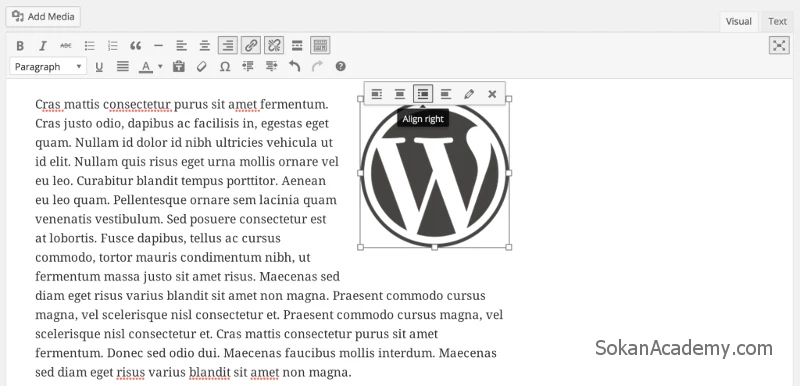
Task: Insert a horizontal line
Action: [158, 46]
